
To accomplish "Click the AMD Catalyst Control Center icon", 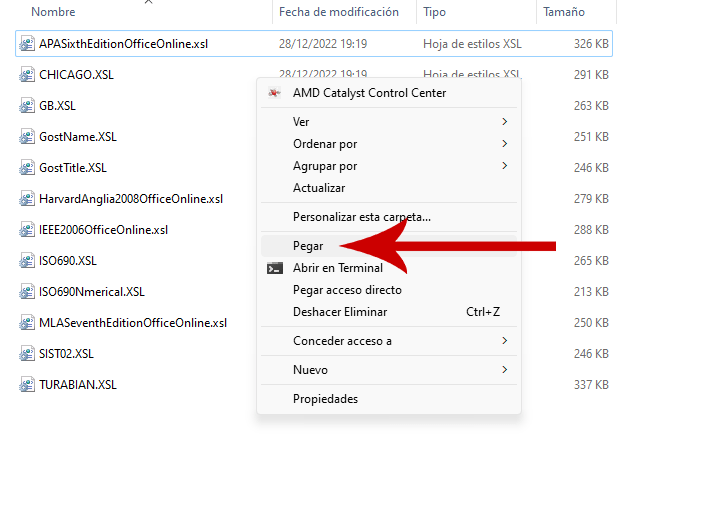I will (x=274, y=93).
